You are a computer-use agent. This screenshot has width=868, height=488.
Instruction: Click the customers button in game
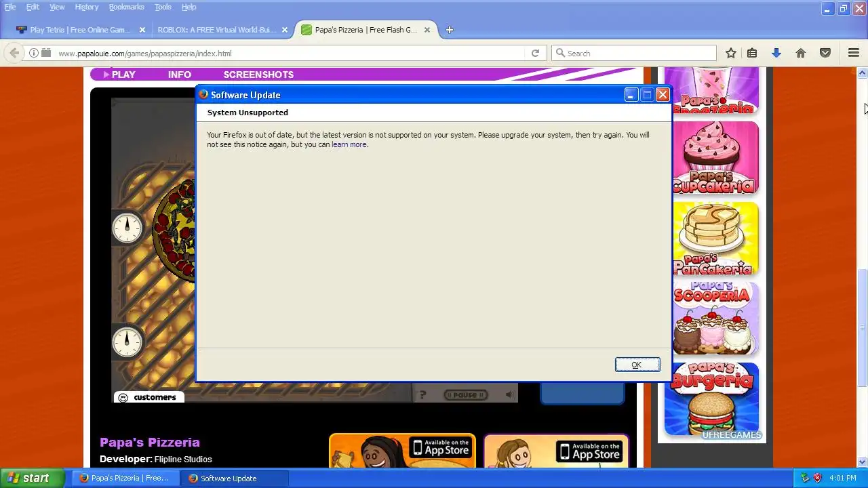click(148, 397)
